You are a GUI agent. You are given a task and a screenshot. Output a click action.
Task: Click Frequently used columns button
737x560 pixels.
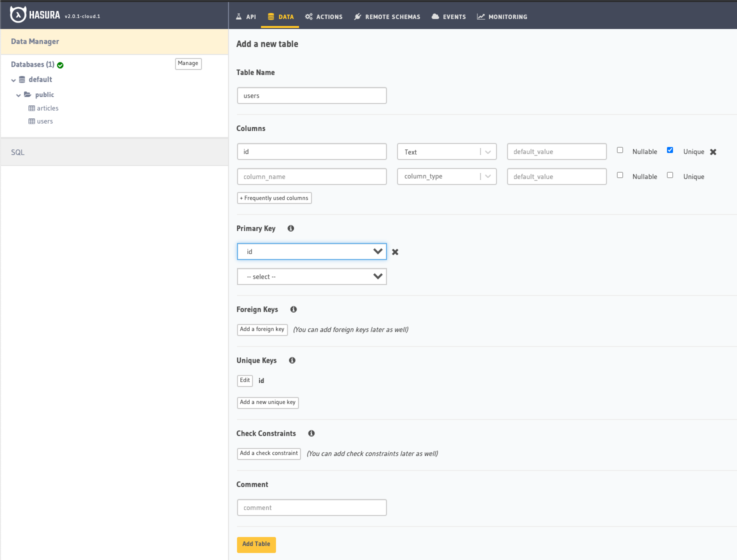coord(274,198)
